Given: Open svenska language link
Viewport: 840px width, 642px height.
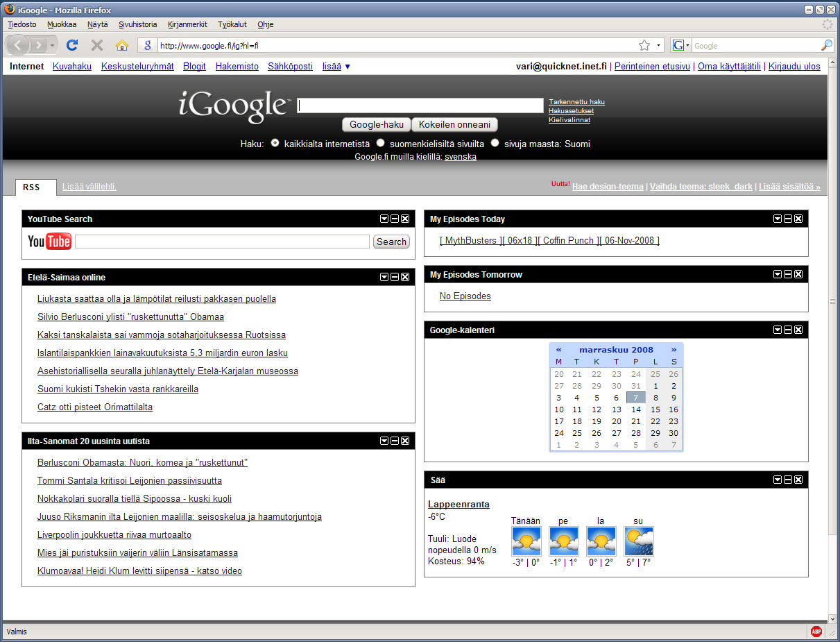Looking at the screenshot, I should (x=461, y=157).
